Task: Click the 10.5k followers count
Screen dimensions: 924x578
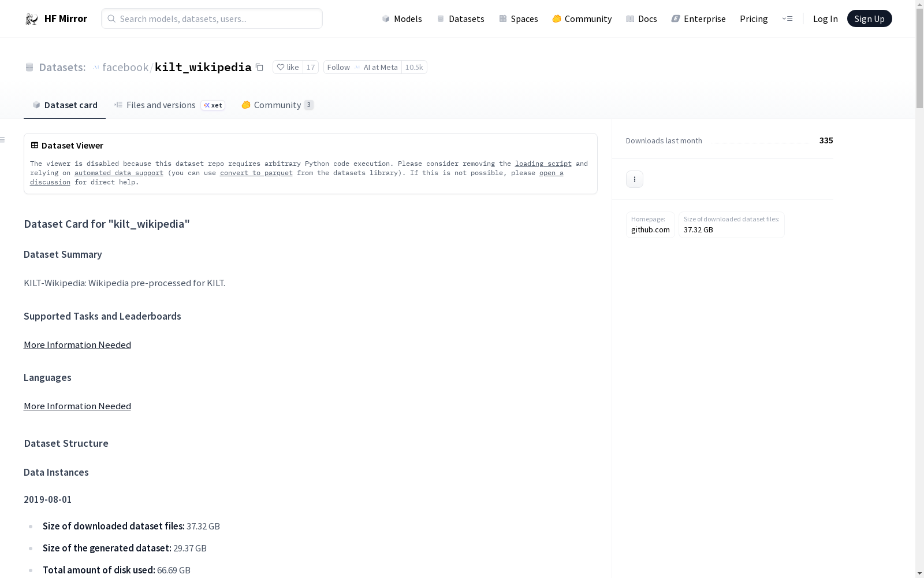Action: coord(414,67)
